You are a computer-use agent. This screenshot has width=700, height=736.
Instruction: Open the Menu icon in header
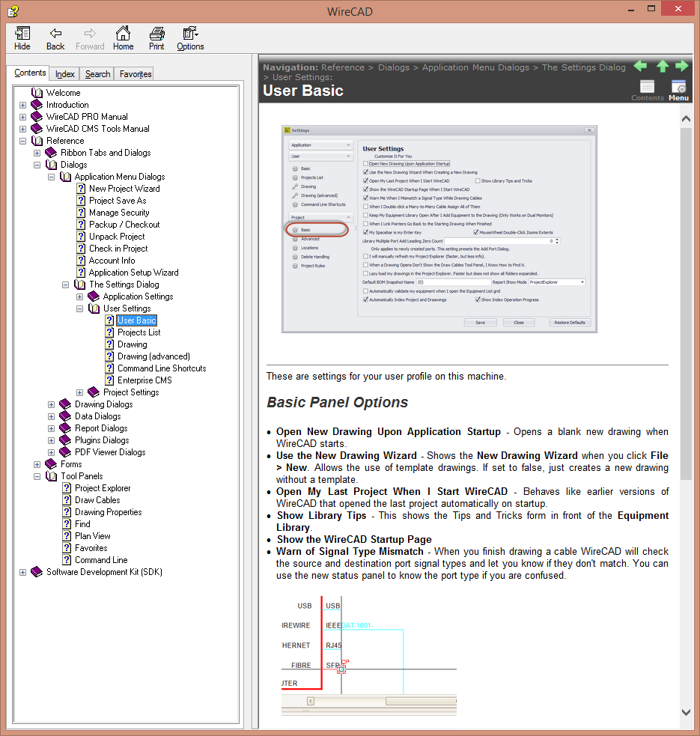(x=678, y=90)
